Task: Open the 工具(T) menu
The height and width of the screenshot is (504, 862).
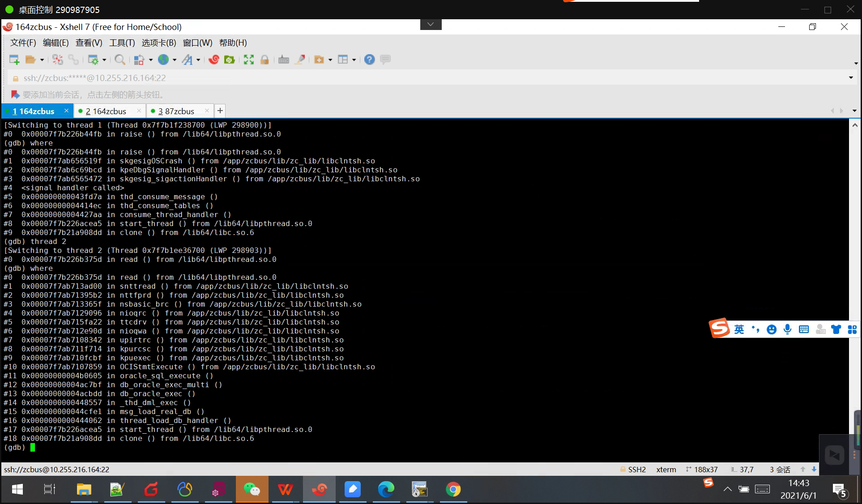Action: point(122,43)
